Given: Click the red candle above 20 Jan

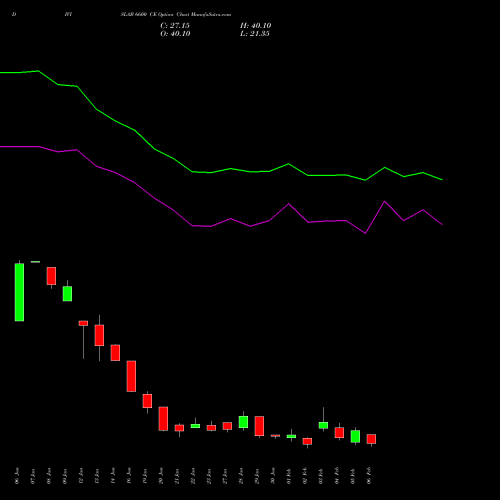Looking at the screenshot, I should click(163, 419).
